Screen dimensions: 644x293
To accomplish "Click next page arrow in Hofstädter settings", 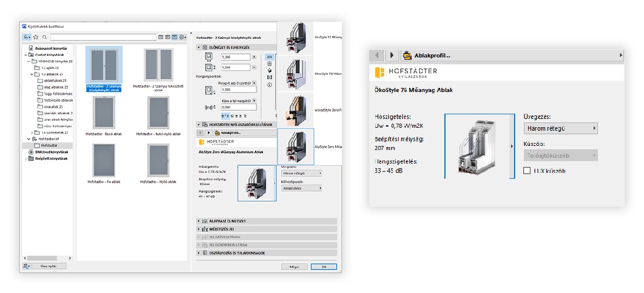I will tap(208, 133).
